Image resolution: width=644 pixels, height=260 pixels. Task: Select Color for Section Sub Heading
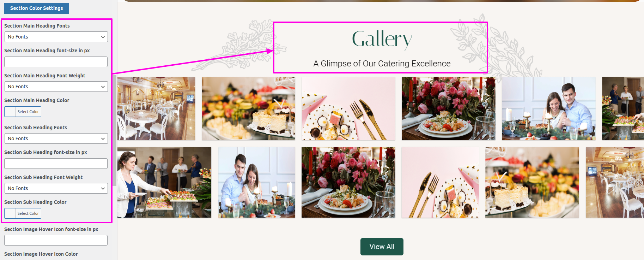pyautogui.click(x=23, y=213)
